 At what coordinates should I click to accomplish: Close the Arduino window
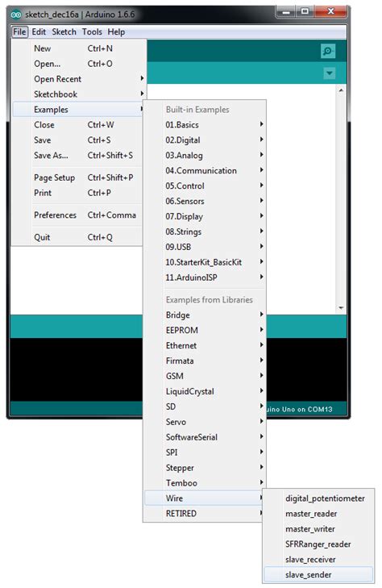[330, 11]
